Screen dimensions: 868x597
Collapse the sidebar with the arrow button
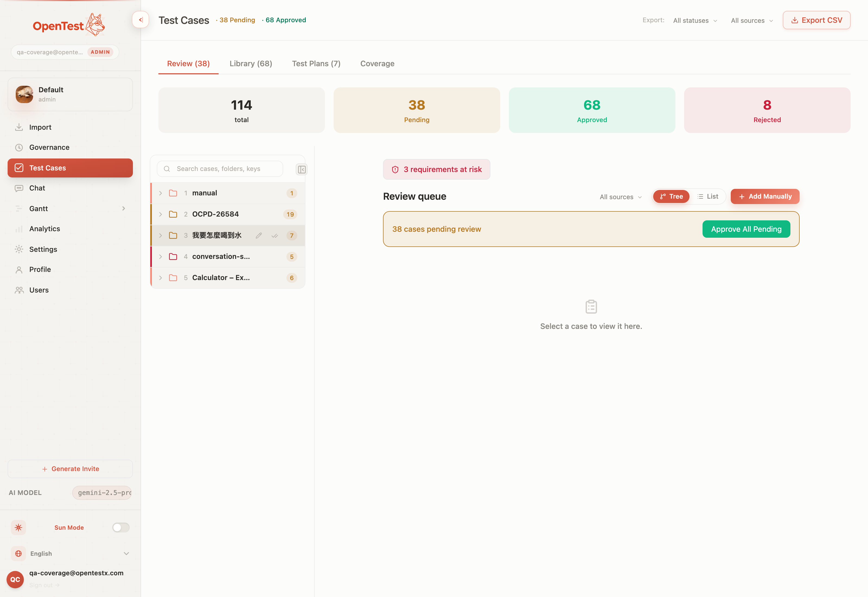(x=141, y=20)
